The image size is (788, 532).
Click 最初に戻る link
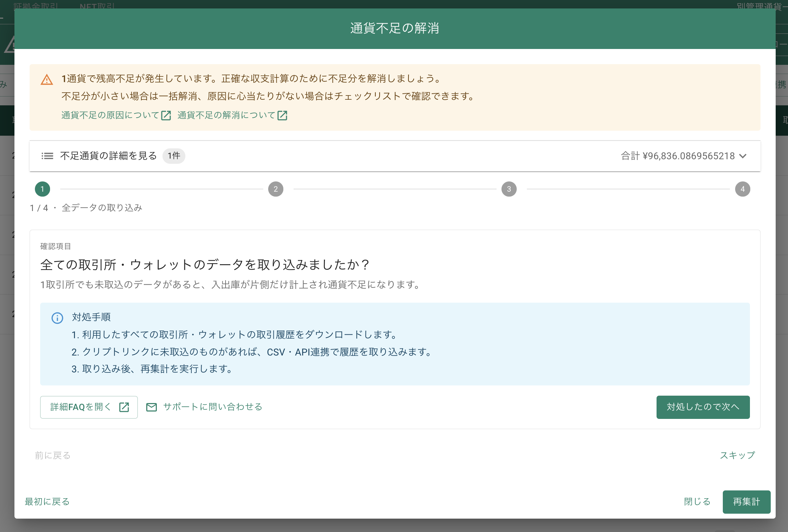click(47, 502)
